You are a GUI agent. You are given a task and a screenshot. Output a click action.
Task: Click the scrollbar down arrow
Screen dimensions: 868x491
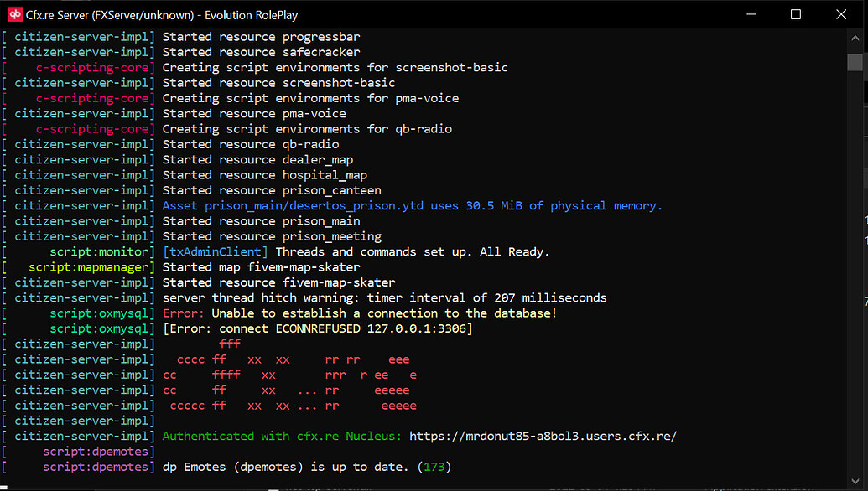(x=855, y=481)
